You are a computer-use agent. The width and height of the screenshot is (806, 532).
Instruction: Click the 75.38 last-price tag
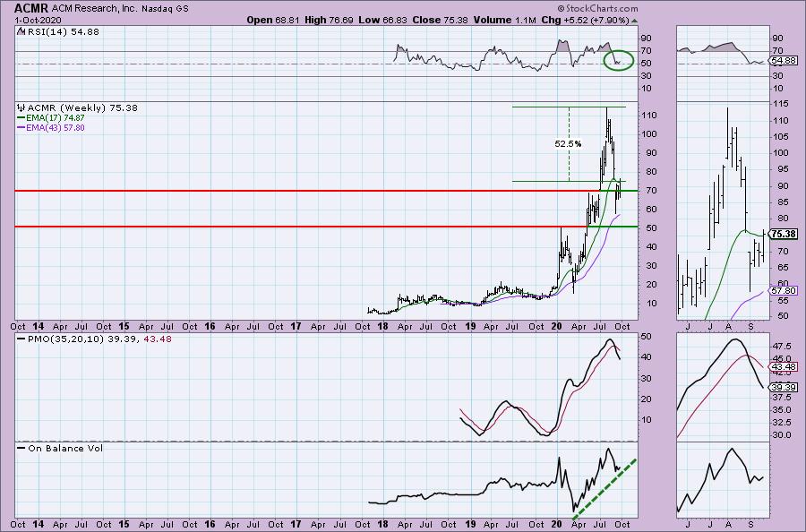pyautogui.click(x=785, y=234)
